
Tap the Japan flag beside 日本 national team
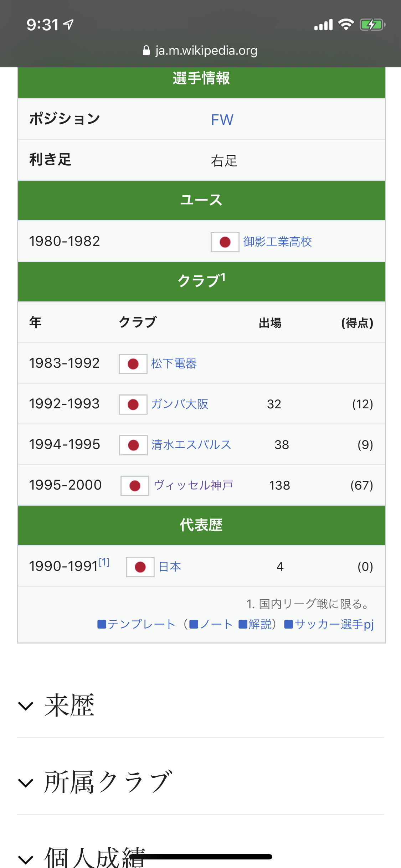pos(140,567)
